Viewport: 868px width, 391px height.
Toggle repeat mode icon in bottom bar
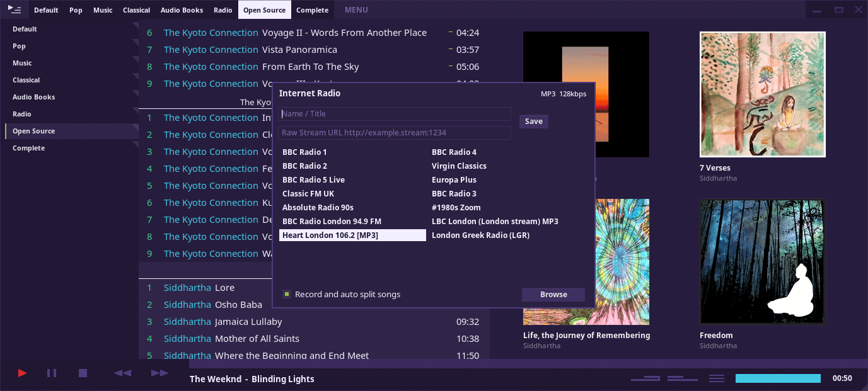point(645,378)
